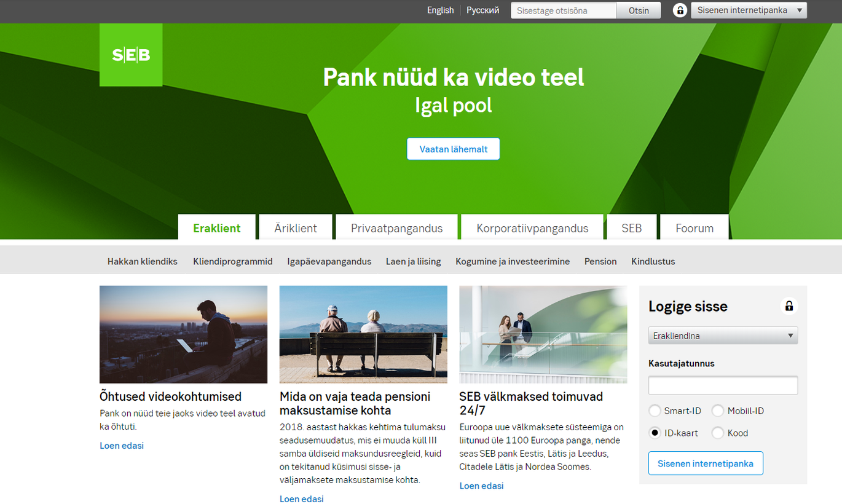
Task: Click Loen edasi under SEB välkmaksed
Action: click(x=481, y=486)
